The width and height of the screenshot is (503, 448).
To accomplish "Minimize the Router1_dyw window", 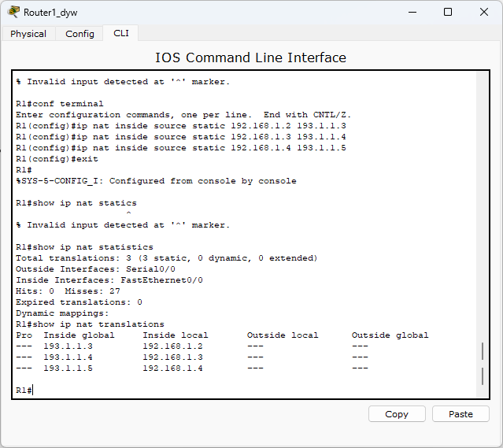I will (x=412, y=12).
